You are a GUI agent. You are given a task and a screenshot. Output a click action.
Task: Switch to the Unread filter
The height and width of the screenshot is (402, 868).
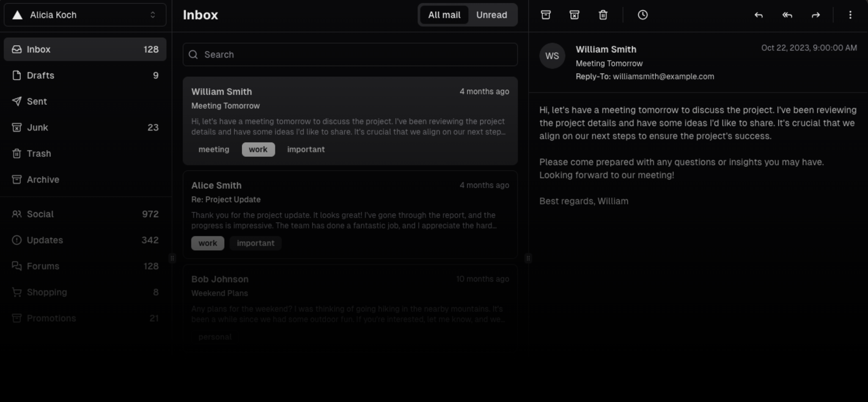click(x=491, y=15)
